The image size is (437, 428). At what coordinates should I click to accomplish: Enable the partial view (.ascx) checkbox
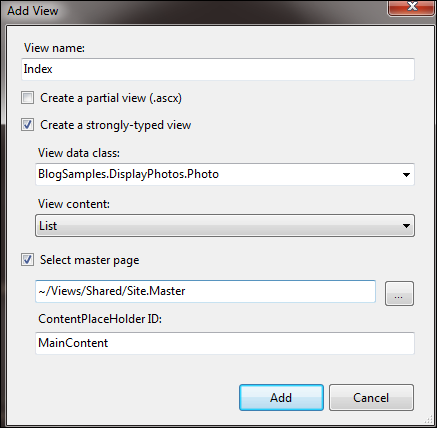[27, 98]
